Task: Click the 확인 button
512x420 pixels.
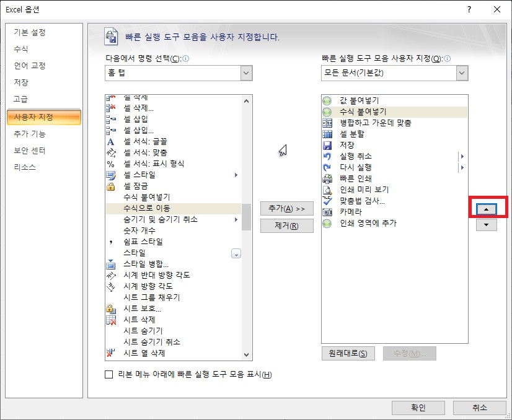Action: (x=418, y=408)
